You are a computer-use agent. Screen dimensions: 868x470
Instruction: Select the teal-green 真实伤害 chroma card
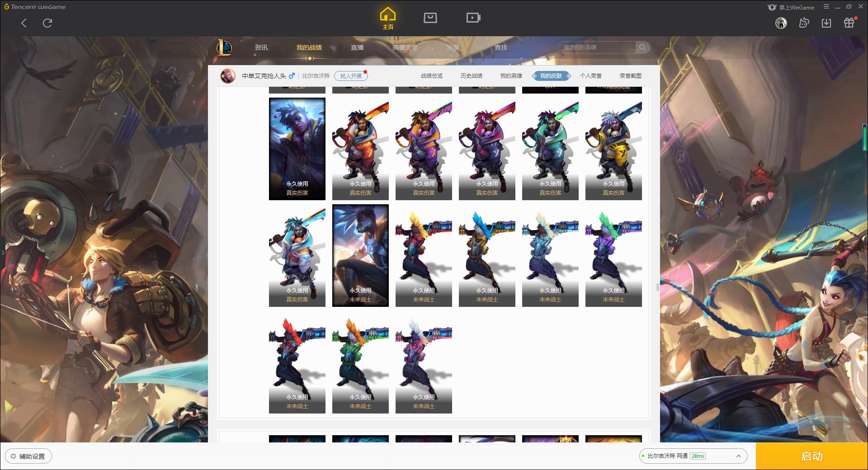coord(550,149)
